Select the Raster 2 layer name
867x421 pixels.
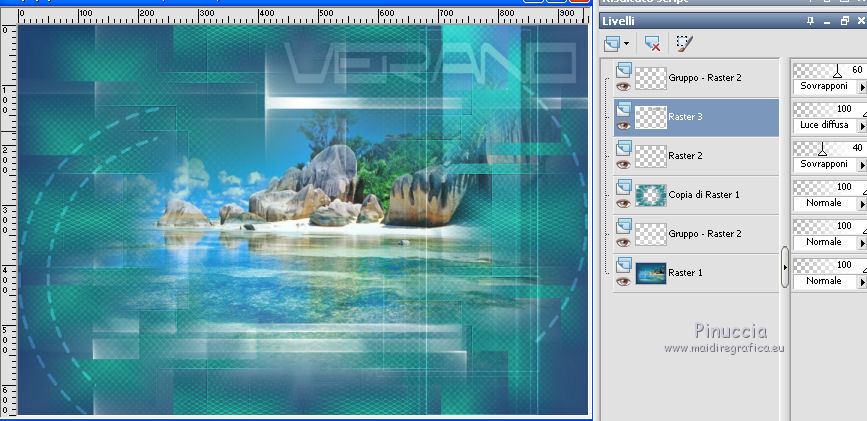(x=685, y=156)
